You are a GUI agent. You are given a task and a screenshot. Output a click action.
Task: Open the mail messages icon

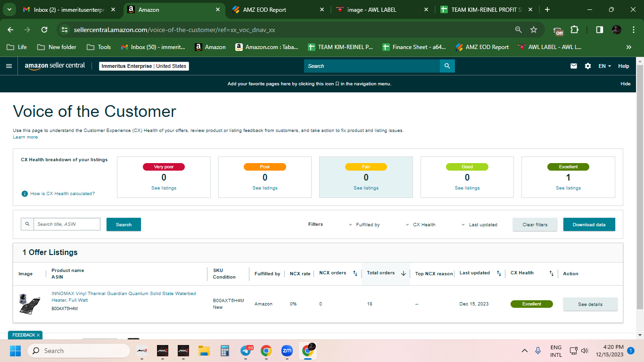(574, 66)
